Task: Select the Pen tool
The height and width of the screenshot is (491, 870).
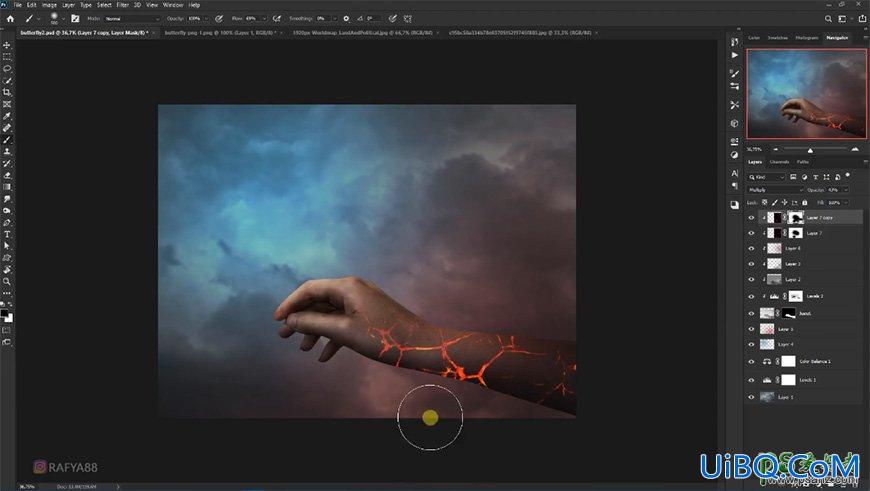Action: click(x=7, y=222)
